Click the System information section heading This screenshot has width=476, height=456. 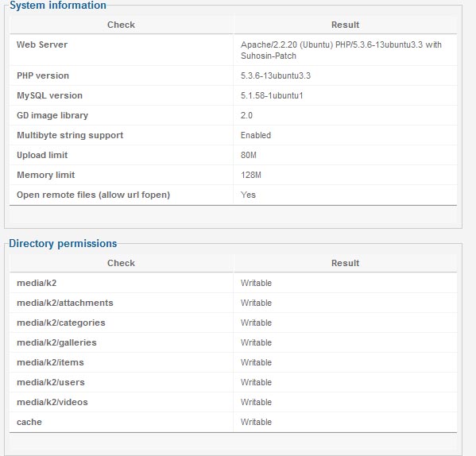click(58, 5)
